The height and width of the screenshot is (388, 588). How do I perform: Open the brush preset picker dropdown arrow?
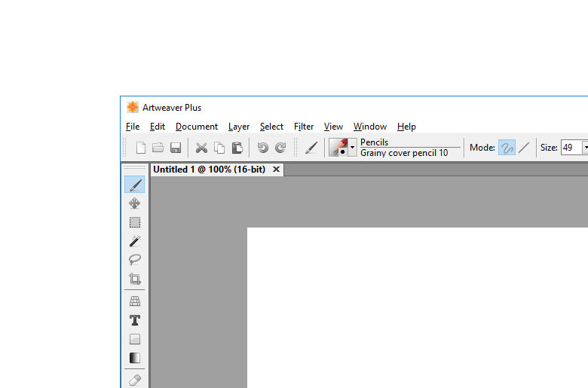[x=352, y=148]
